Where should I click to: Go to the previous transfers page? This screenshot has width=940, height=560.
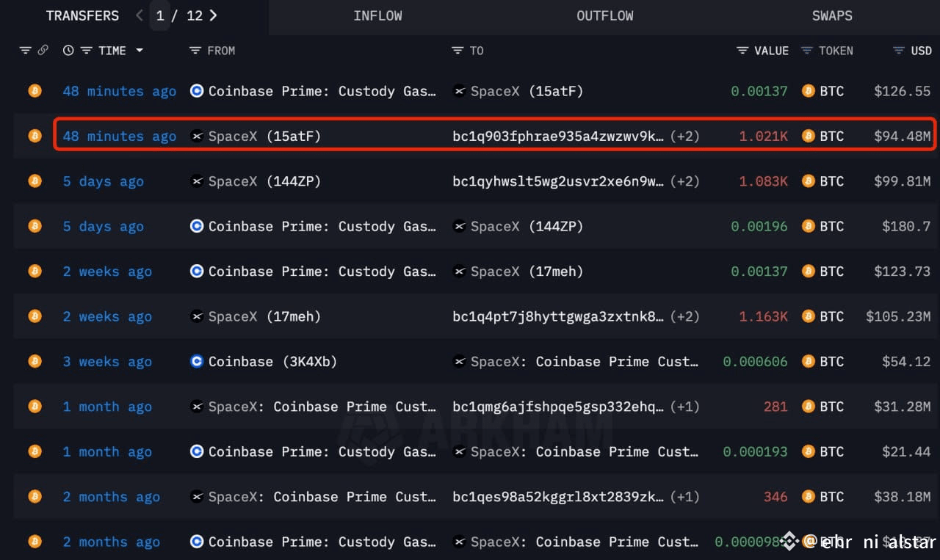140,15
